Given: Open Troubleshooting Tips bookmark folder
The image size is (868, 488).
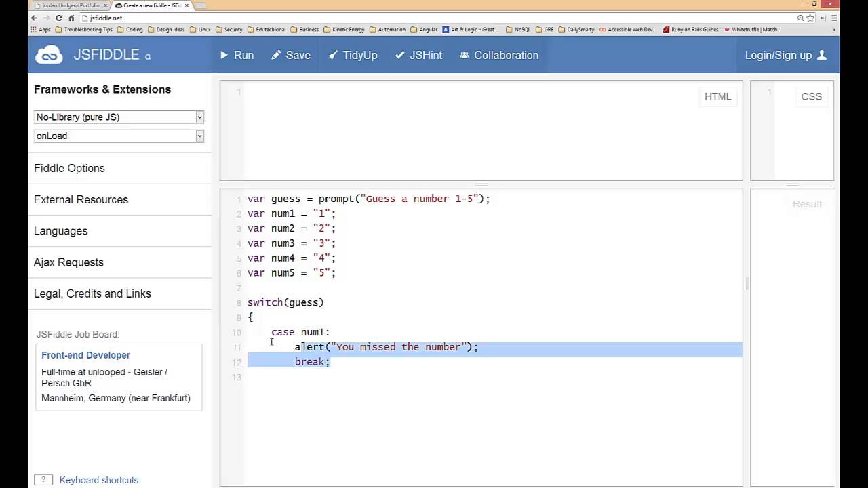Looking at the screenshot, I should (83, 30).
